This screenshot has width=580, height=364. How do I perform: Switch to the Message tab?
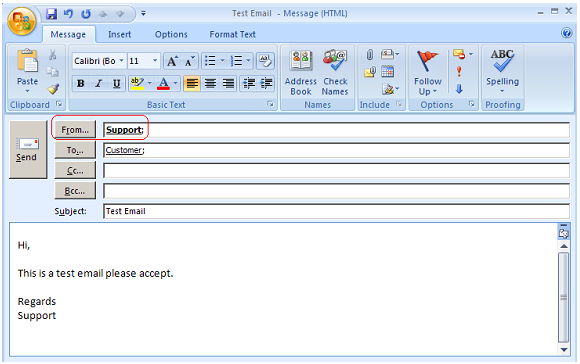pos(68,35)
